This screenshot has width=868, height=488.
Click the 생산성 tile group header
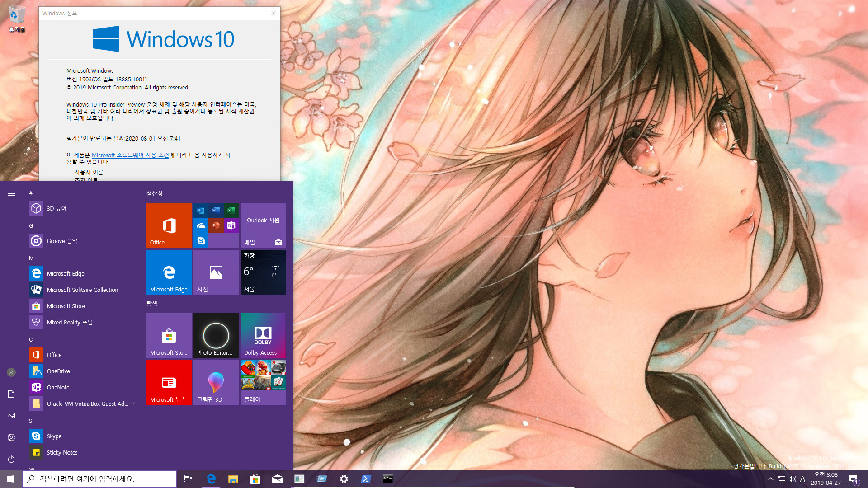tap(155, 193)
